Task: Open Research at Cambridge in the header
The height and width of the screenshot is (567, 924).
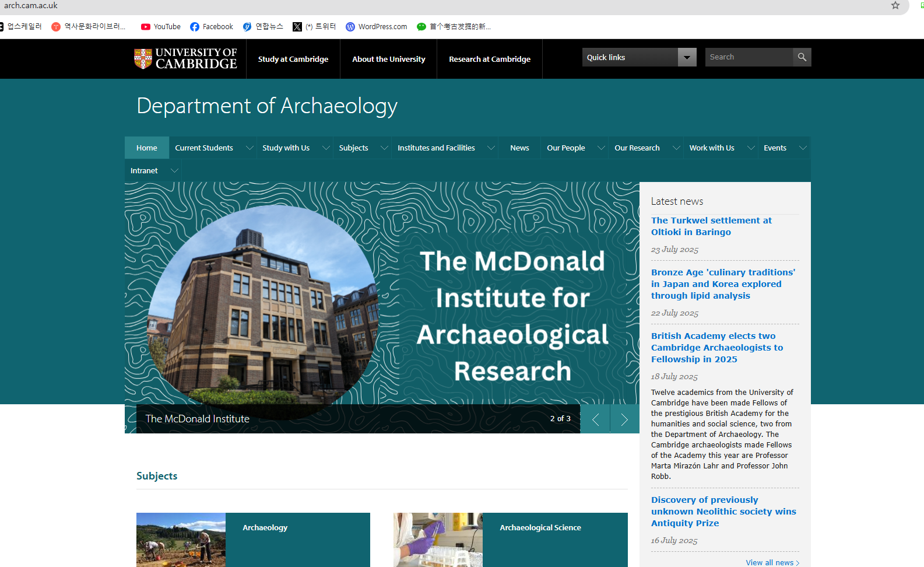Action: click(490, 59)
